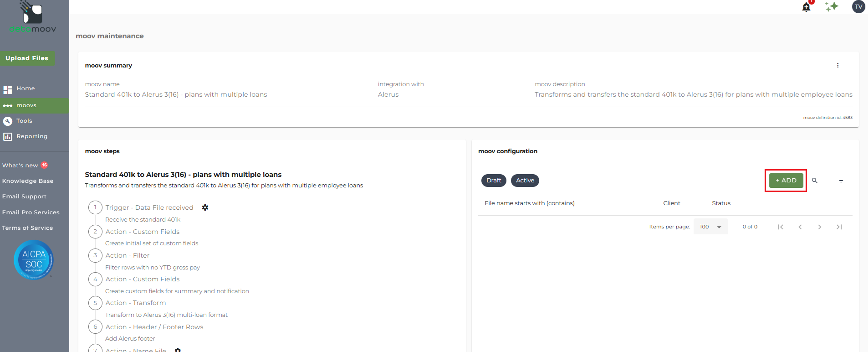Image resolution: width=868 pixels, height=352 pixels.
Task: Select Action - Custom Fields step 2
Action: coord(143,232)
